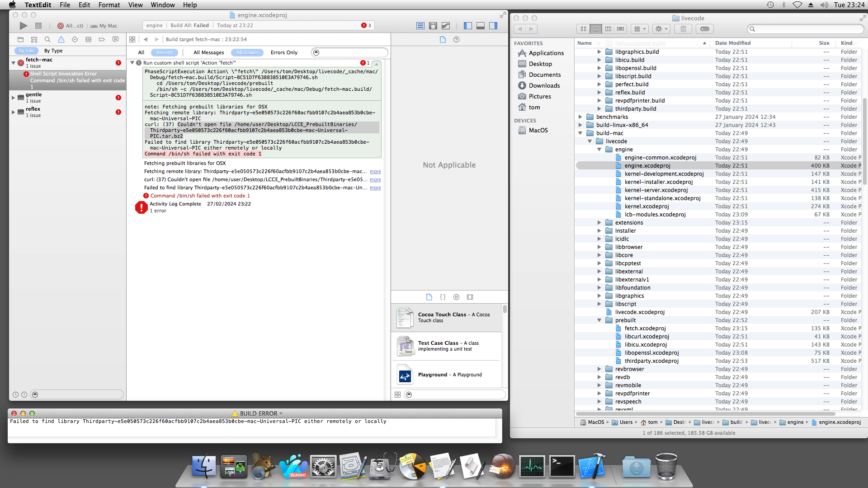The height and width of the screenshot is (488, 868).
Task: Show the Media library
Action: coord(470,297)
